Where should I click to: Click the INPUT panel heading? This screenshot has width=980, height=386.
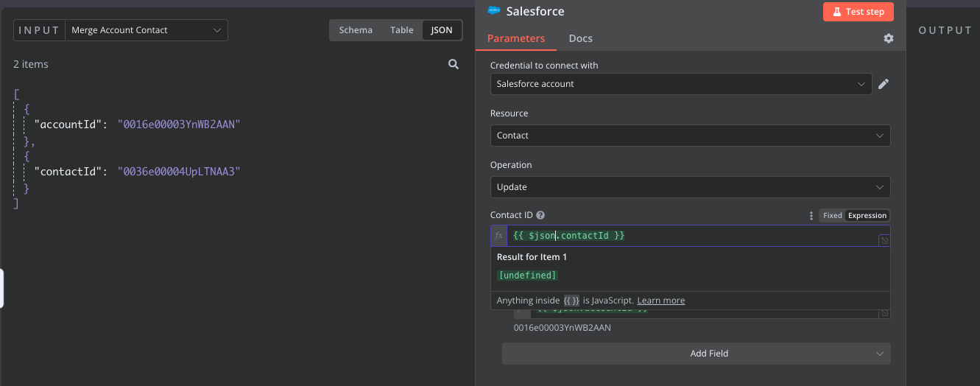point(38,30)
